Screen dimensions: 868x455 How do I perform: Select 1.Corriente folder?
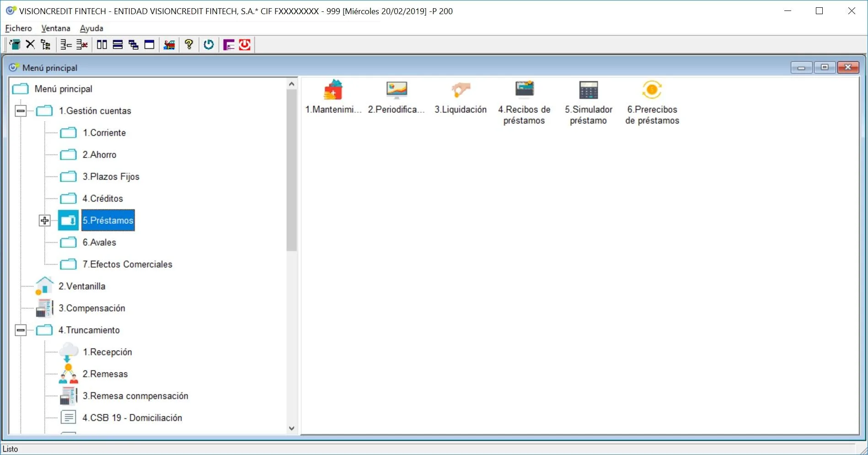(x=104, y=132)
